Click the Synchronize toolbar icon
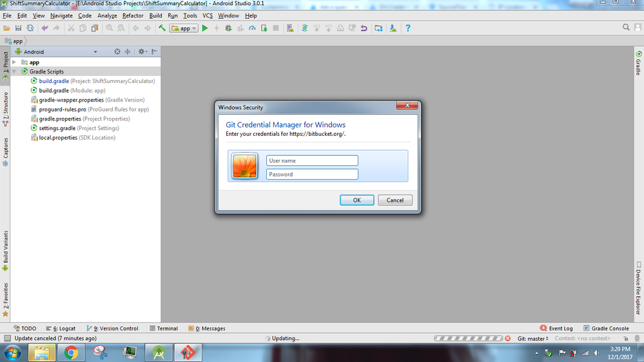The height and width of the screenshot is (362, 644). coord(30,28)
